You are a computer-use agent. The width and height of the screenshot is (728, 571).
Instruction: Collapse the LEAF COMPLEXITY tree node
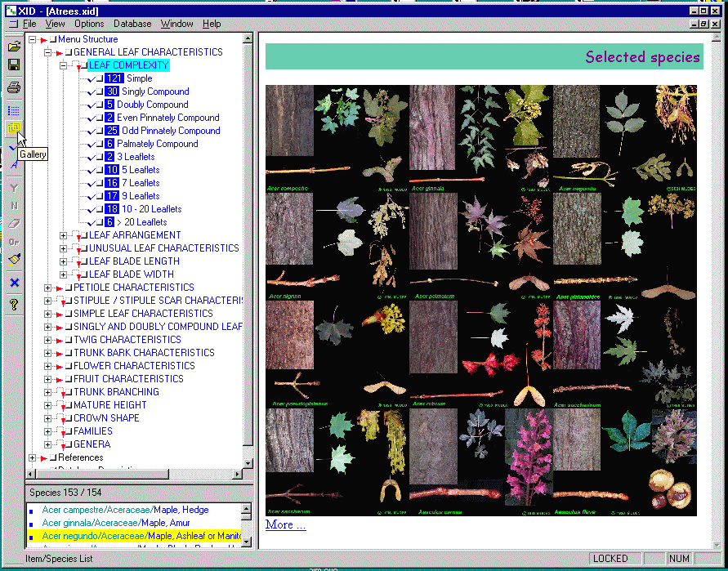(x=64, y=65)
